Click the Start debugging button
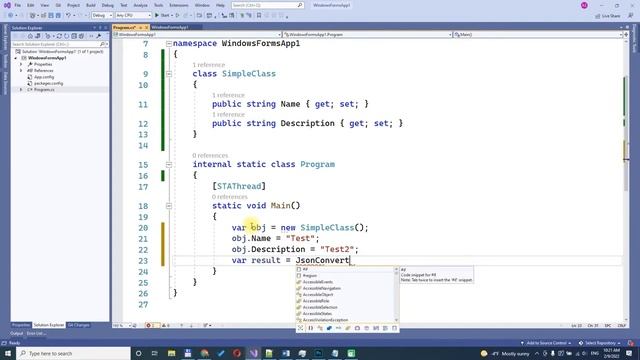The image size is (640, 360). pyautogui.click(x=162, y=16)
